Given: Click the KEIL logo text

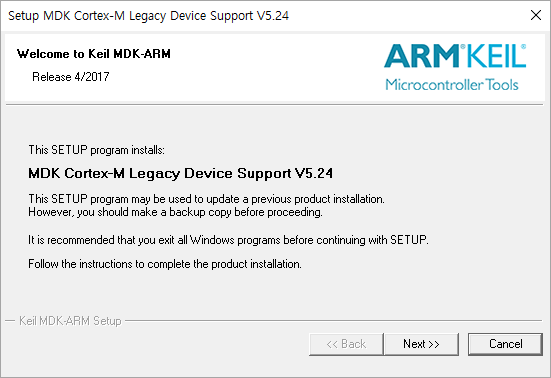Looking at the screenshot, I should (496, 56).
